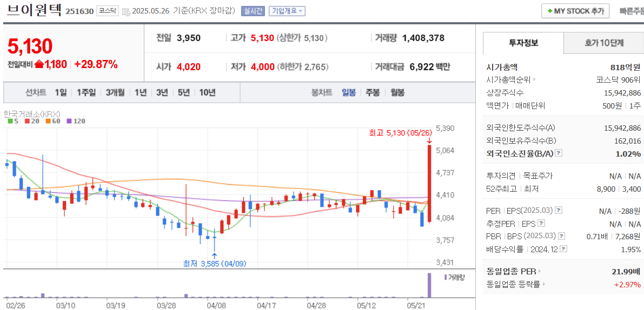The height and width of the screenshot is (310, 644).
Task: Select the 5년 line chart period
Action: 184,93
